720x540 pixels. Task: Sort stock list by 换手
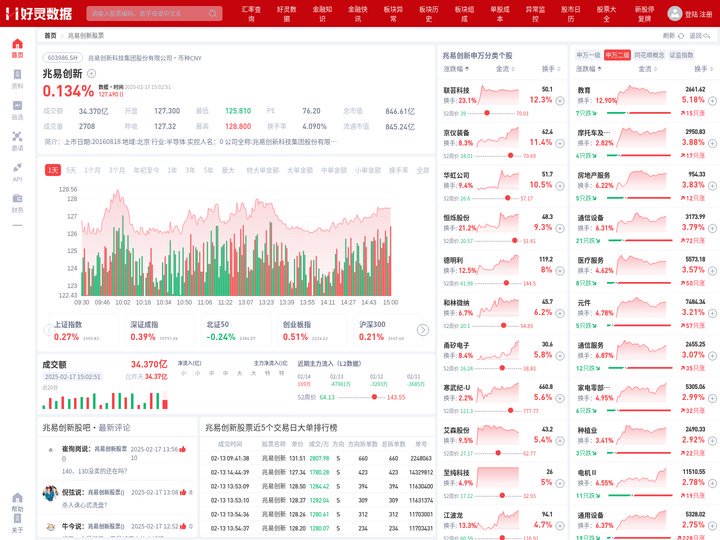pos(551,69)
